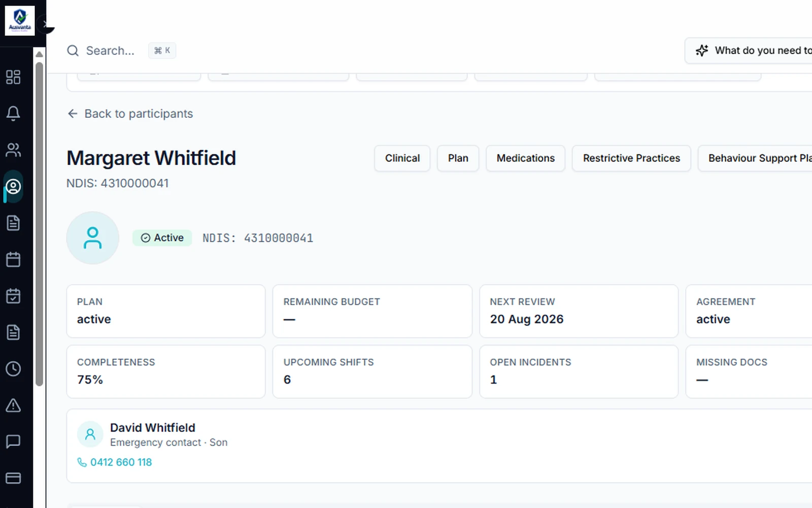812x508 pixels.
Task: Open the calendar icon in sidebar
Action: 13,260
